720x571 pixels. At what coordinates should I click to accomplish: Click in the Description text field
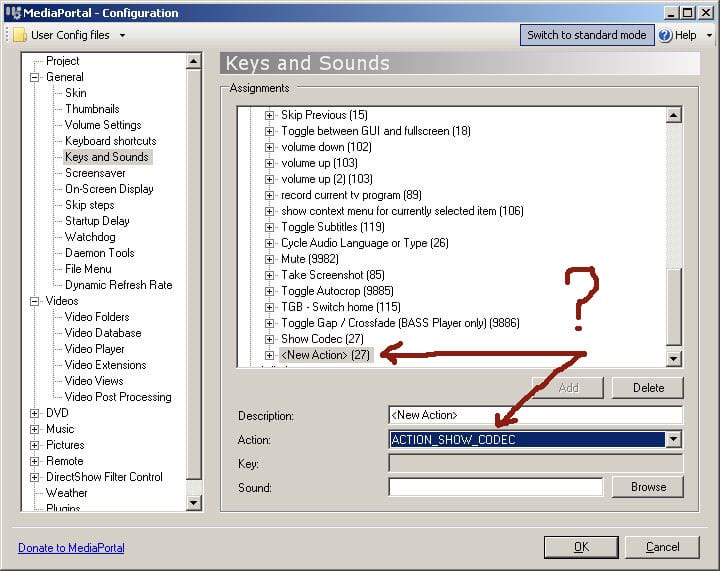point(535,415)
